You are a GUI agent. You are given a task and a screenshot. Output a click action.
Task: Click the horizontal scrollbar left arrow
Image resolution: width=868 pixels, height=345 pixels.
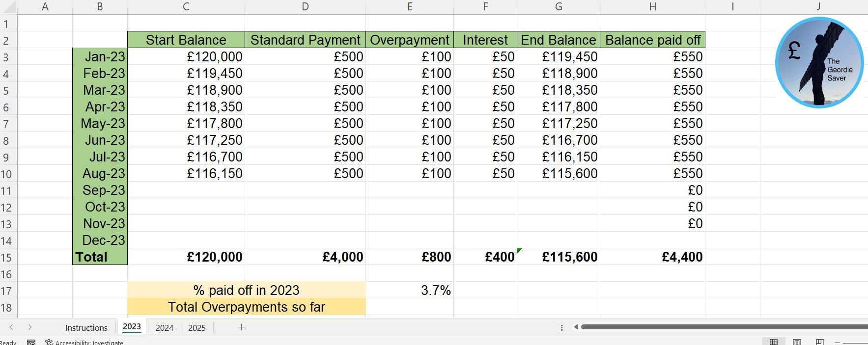click(x=576, y=327)
